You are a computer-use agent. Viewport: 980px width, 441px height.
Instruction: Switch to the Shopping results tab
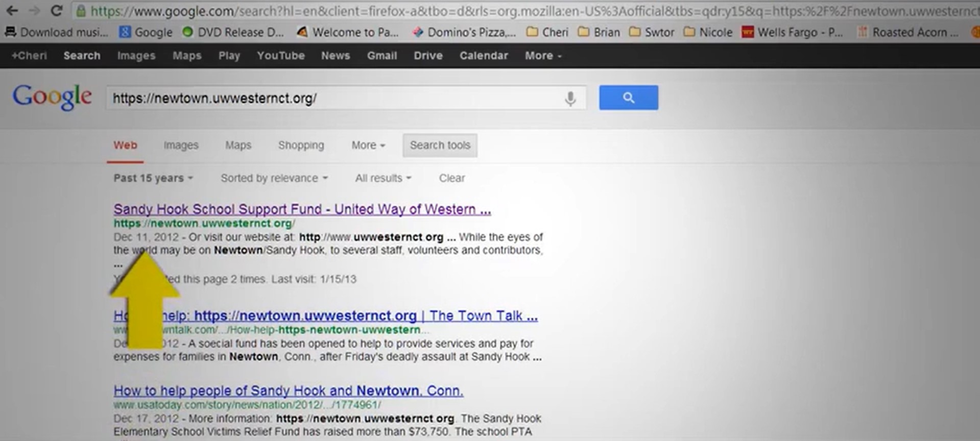point(301,145)
